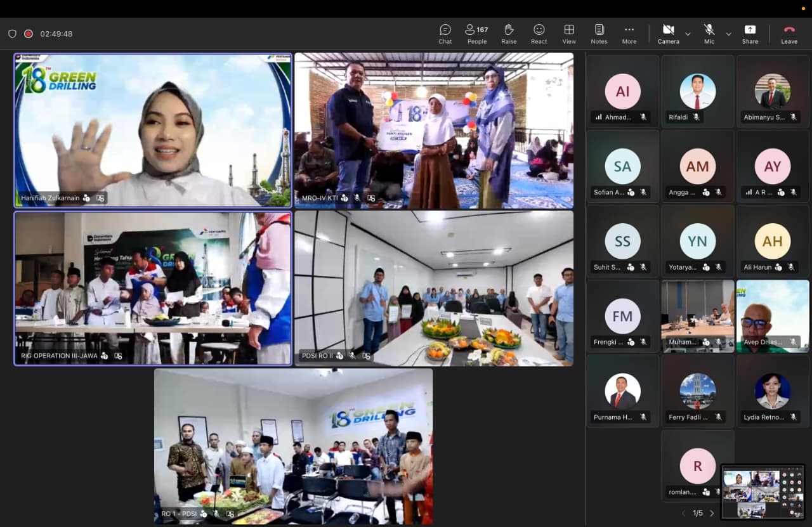
Task: Open the More actions menu
Action: (629, 34)
